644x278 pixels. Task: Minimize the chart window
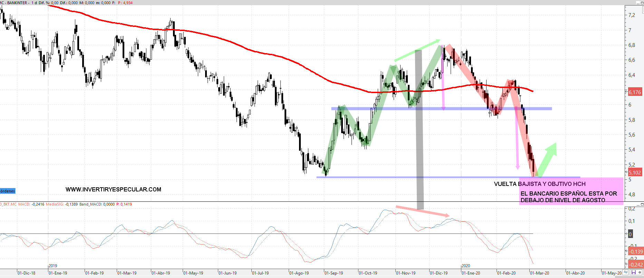coord(638,2)
